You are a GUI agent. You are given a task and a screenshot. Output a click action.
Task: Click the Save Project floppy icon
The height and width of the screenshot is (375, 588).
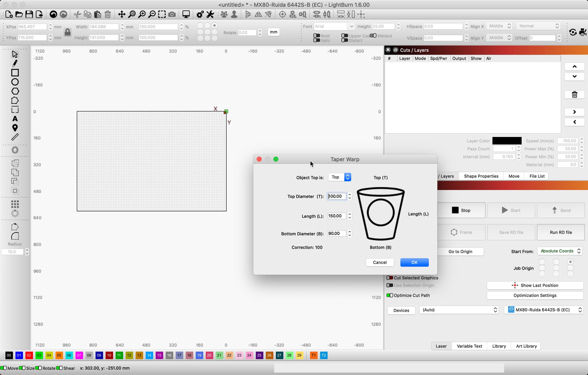click(x=29, y=14)
